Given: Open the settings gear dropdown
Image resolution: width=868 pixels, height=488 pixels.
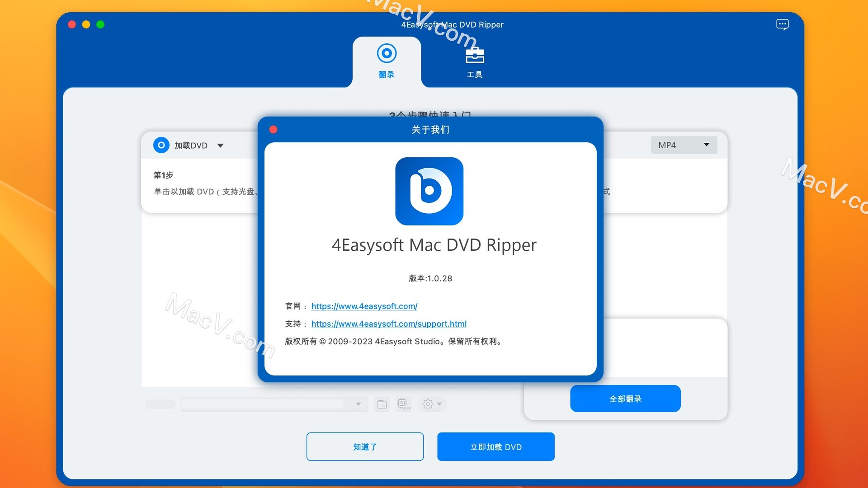Looking at the screenshot, I should click(x=432, y=404).
